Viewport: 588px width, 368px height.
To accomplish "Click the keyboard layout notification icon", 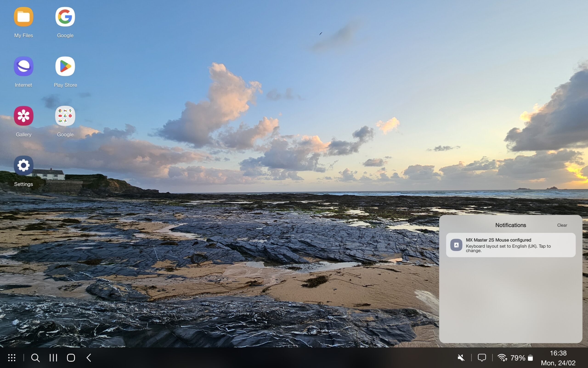I will tap(456, 245).
